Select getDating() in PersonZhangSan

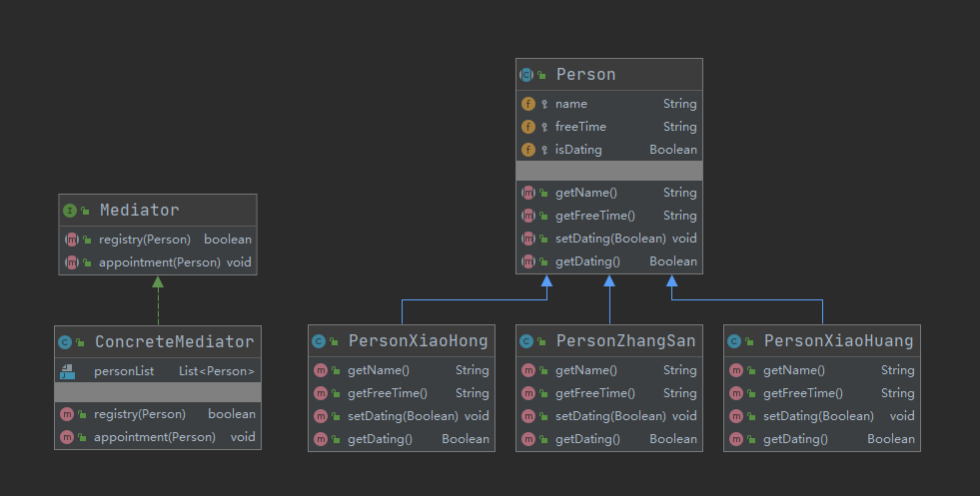[x=609, y=439]
